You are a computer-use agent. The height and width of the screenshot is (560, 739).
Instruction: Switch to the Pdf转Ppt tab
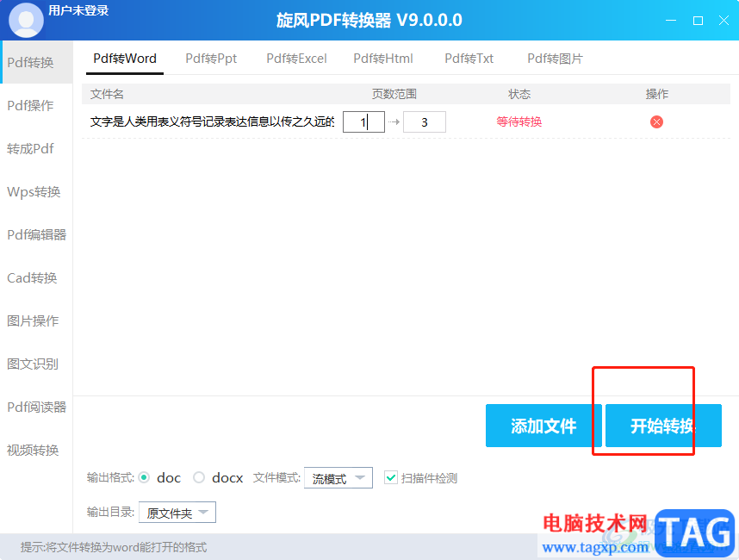(211, 59)
